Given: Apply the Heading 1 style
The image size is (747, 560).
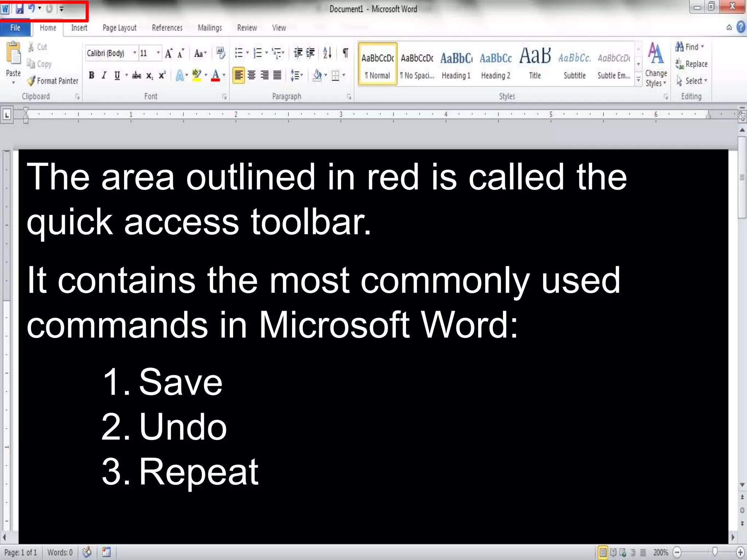Looking at the screenshot, I should point(456,64).
